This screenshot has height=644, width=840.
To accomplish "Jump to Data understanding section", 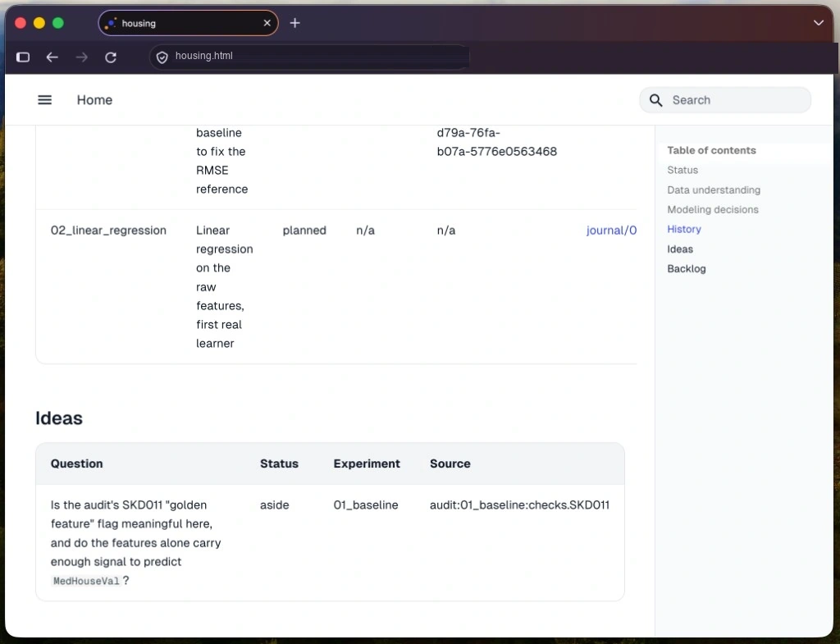I will (x=714, y=190).
